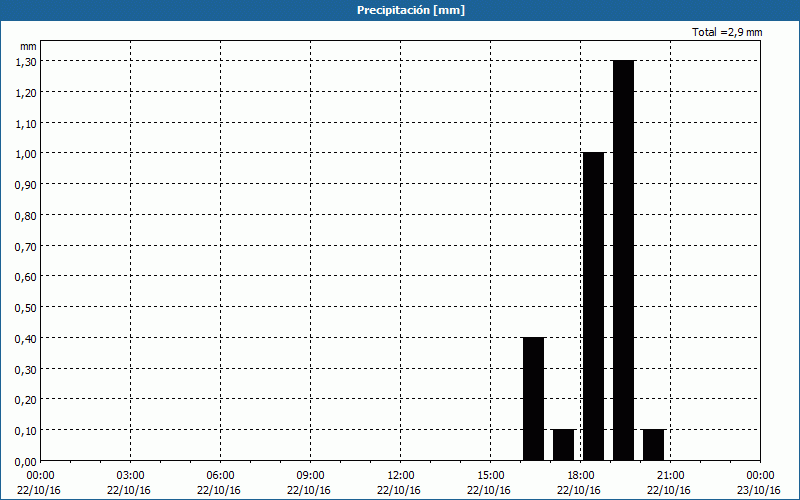Click the 0,30 y-axis label
Viewport: 800px width, 500px height.
(x=26, y=369)
